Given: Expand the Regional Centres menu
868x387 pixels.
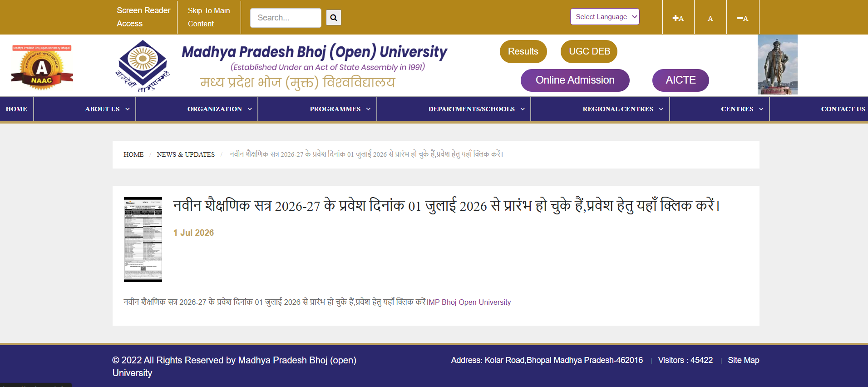Looking at the screenshot, I should pyautogui.click(x=623, y=109).
